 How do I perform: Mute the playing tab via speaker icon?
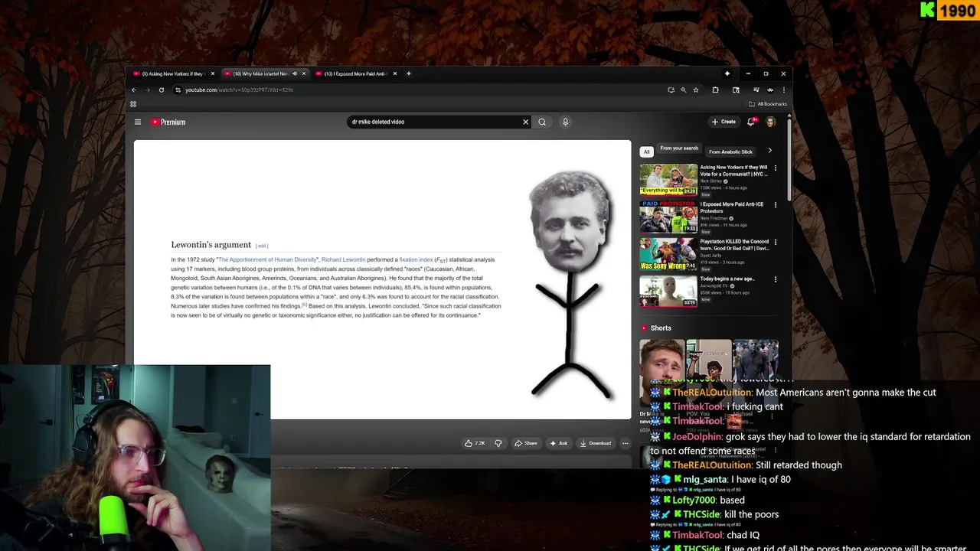tap(295, 73)
